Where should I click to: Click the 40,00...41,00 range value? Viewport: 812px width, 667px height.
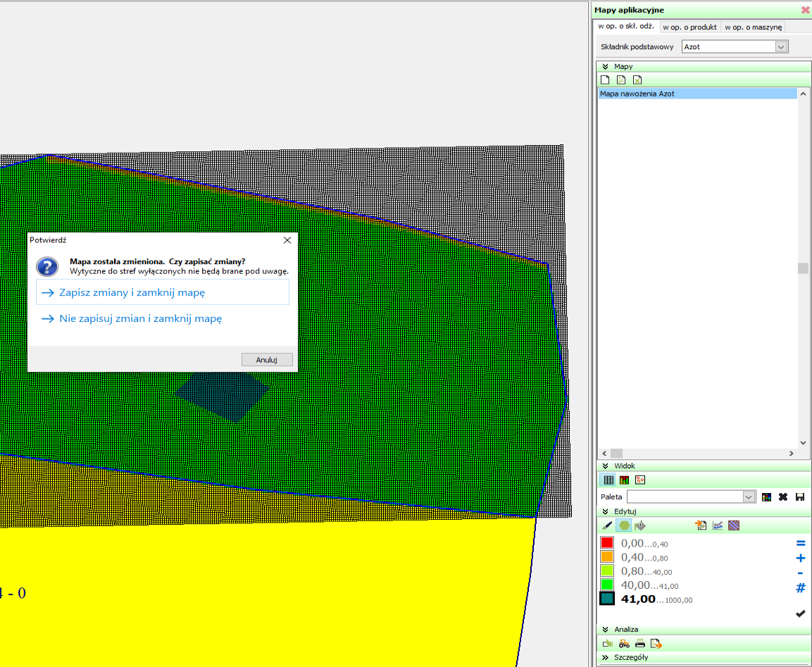coord(649,585)
